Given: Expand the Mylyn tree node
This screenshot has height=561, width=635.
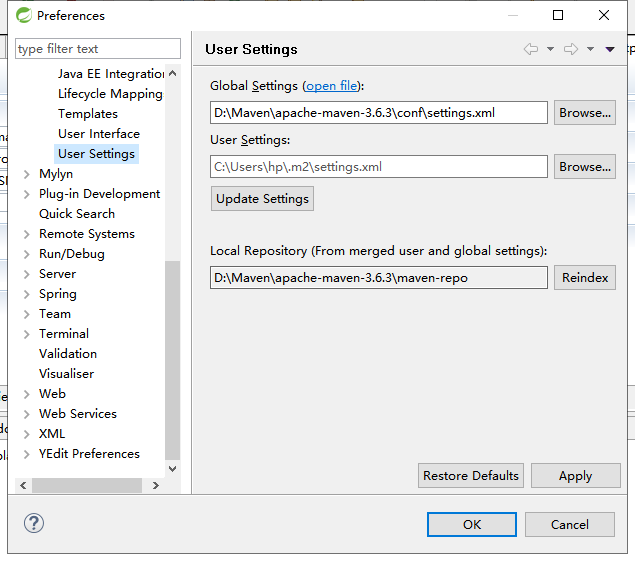Looking at the screenshot, I should pos(27,174).
